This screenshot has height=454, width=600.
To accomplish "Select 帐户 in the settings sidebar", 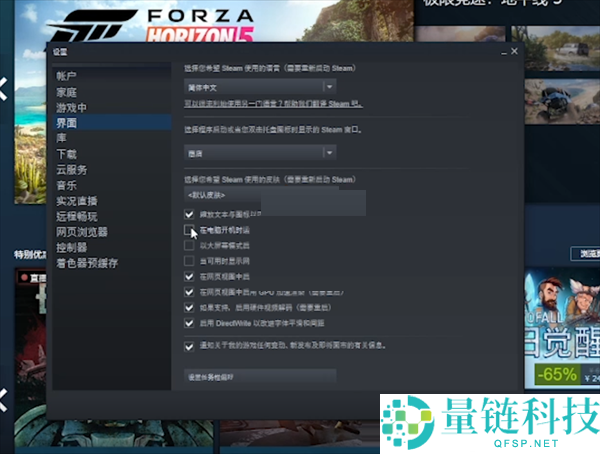I will (x=67, y=76).
